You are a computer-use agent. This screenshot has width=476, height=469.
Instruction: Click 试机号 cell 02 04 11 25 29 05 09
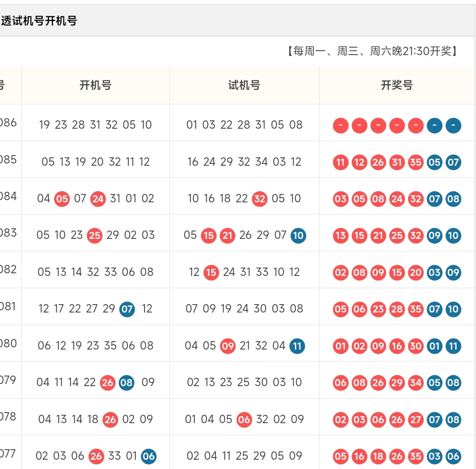[244, 456]
